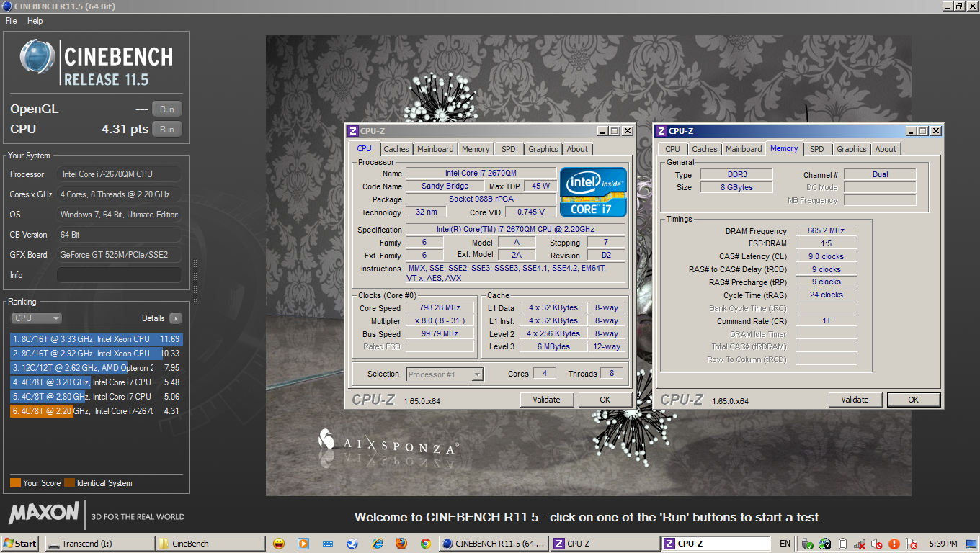Select the 4C/8T @ 2.80 GHz ranking row
980x553 pixels.
97,397
